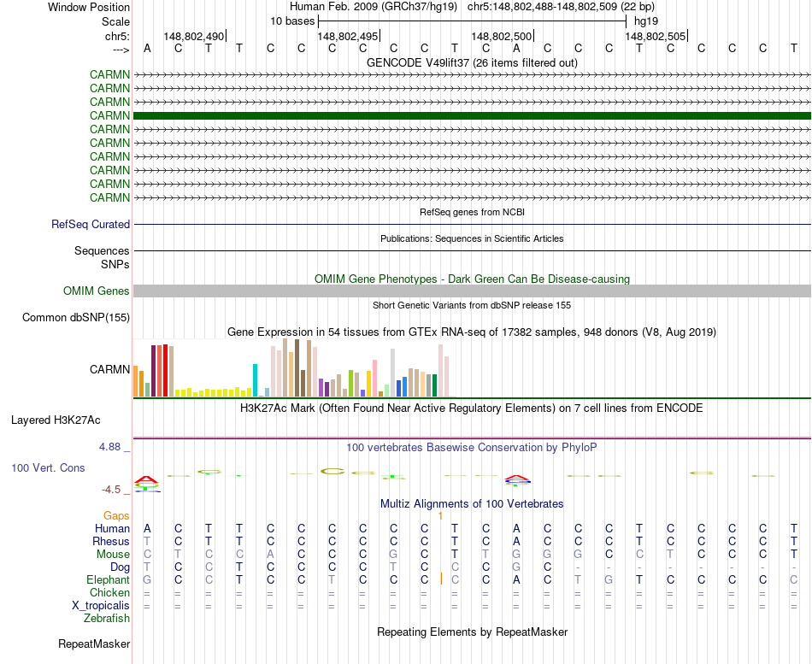Screen dimensions: 812x664
Task: Select the Dog alignment row label
Action: [x=120, y=567]
